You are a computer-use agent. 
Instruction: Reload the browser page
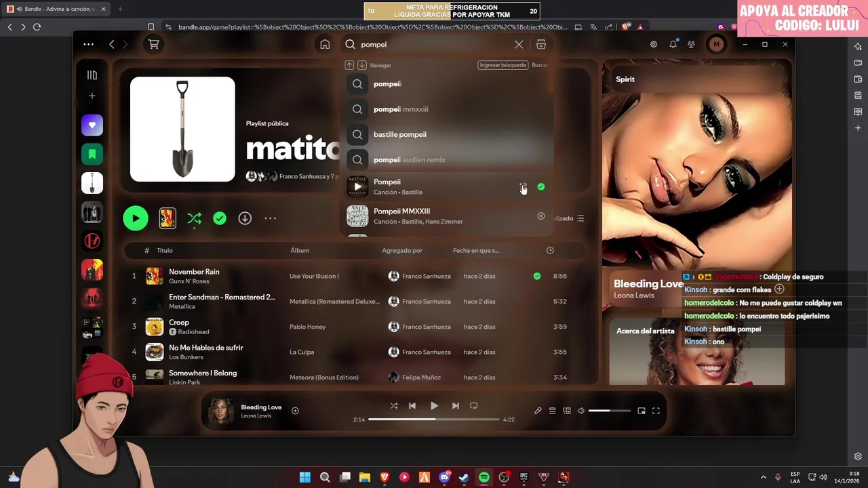coord(37,27)
